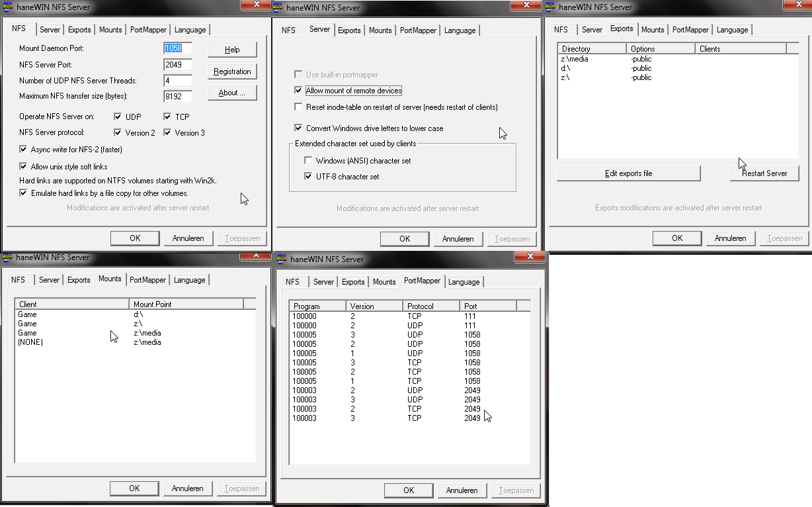Toggle the UTF-8 character set checkbox
Screen dimensions: 812x507
point(308,177)
